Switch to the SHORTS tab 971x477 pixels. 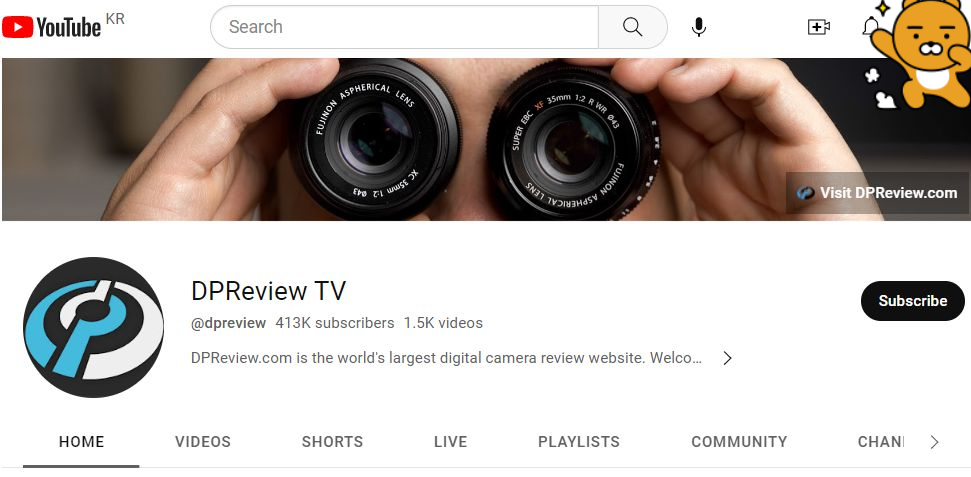click(332, 442)
